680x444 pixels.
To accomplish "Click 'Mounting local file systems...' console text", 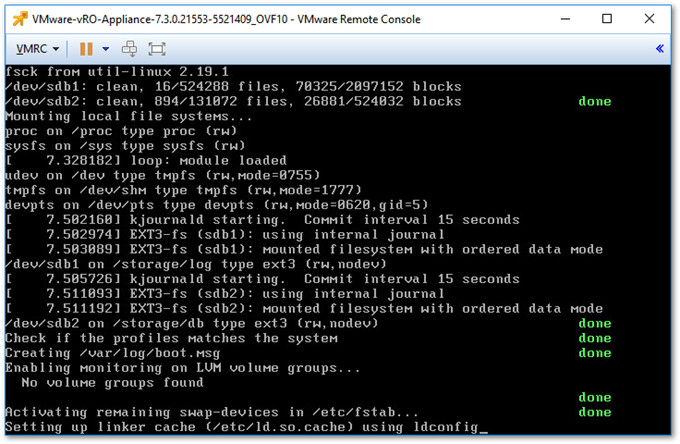I will pyautogui.click(x=128, y=117).
